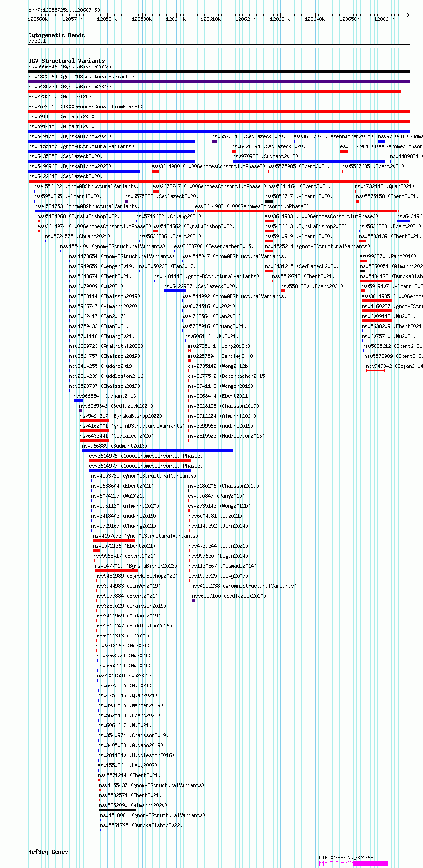
Task: Open esv993870 (Pang2010) label
Action: pos(388,257)
